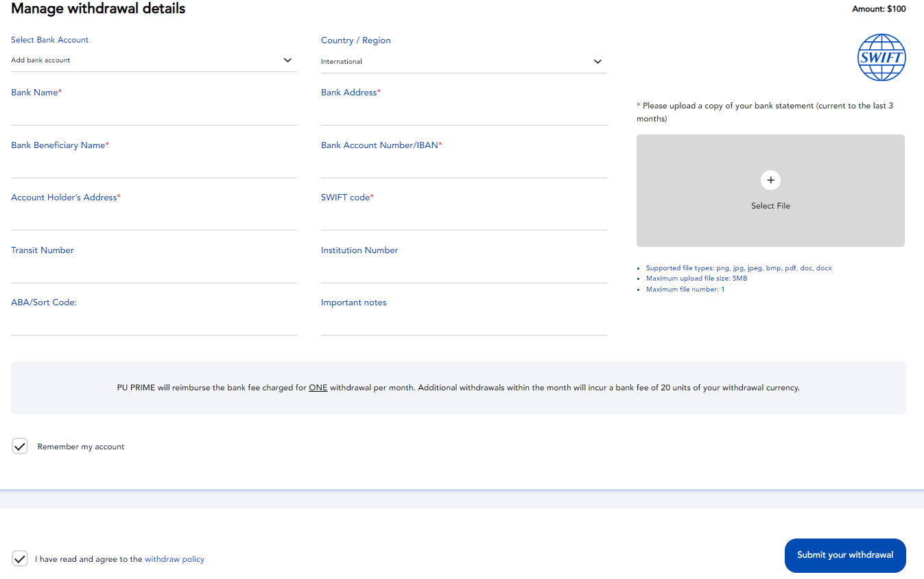The image size is (924, 579).
Task: Toggle the withdraw policy agreement checkbox
Action: pos(20,558)
